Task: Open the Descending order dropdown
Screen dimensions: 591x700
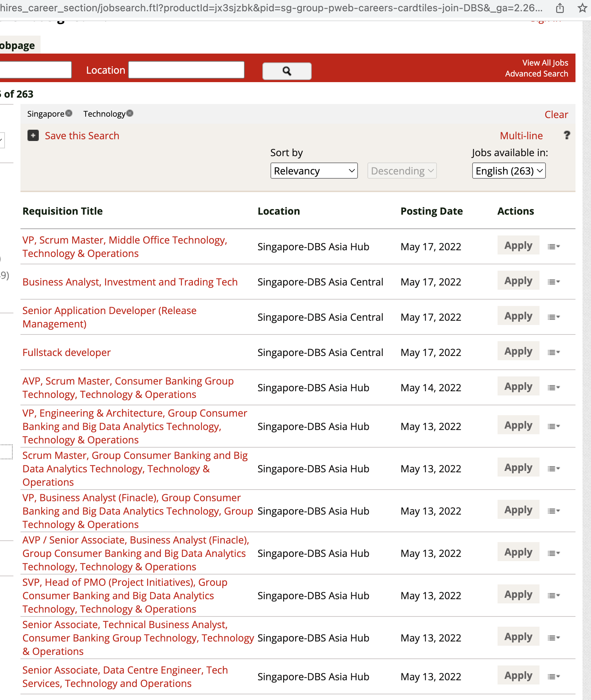Action: (x=402, y=171)
